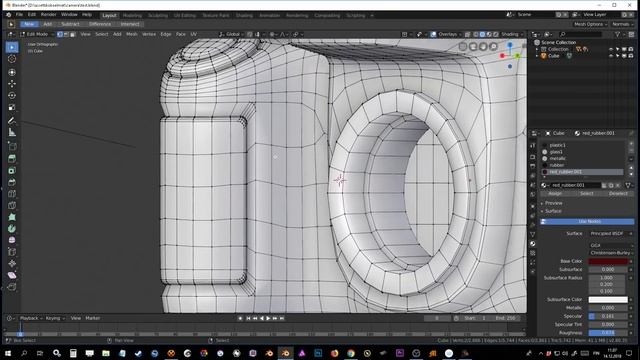
Task: Activate the Rotate tool
Action: [x=12, y=96]
